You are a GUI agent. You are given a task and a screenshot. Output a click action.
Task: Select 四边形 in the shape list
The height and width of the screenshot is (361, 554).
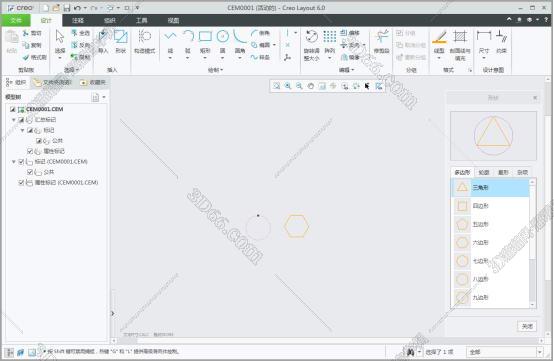[x=490, y=206]
